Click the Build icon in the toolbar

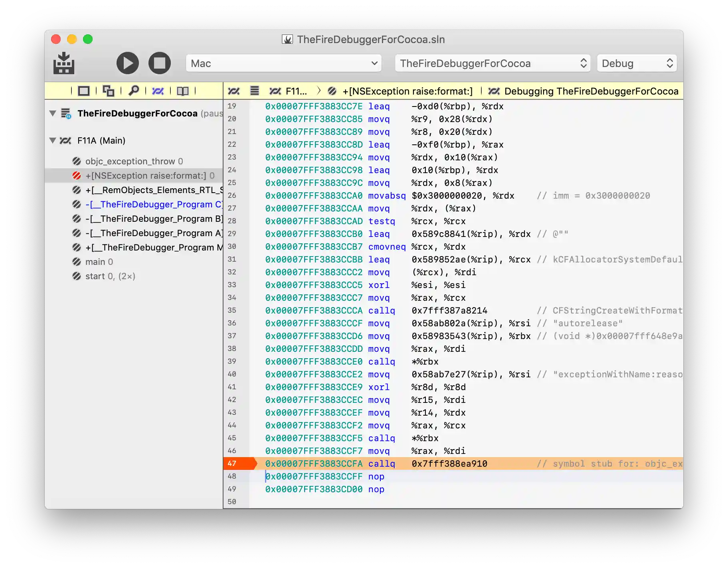(x=64, y=63)
